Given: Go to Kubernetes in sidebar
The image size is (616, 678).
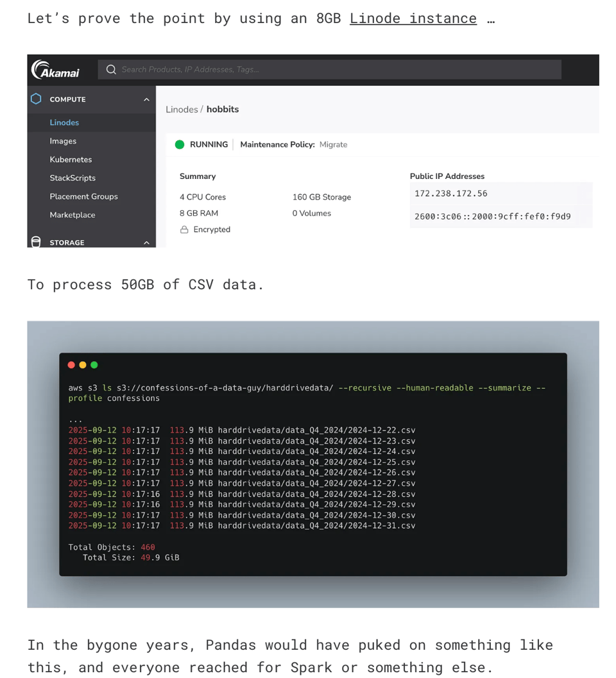Looking at the screenshot, I should coord(71,160).
